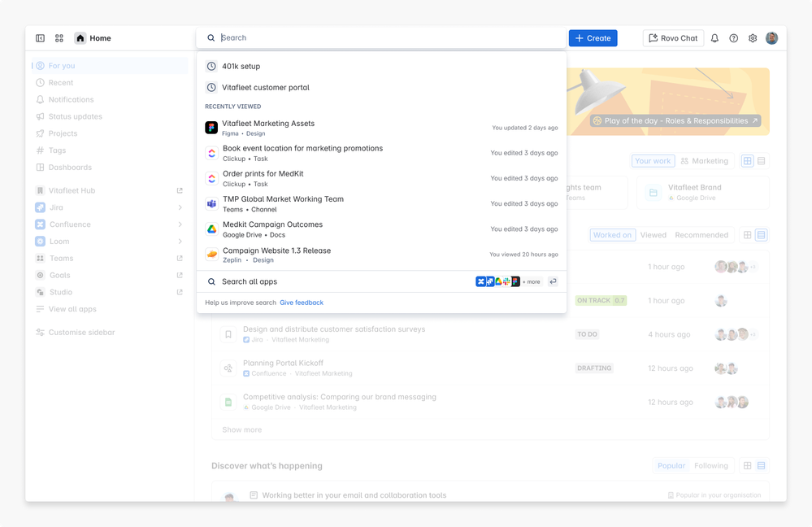This screenshot has width=812, height=527.
Task: Select the Viewed tab
Action: 653,235
